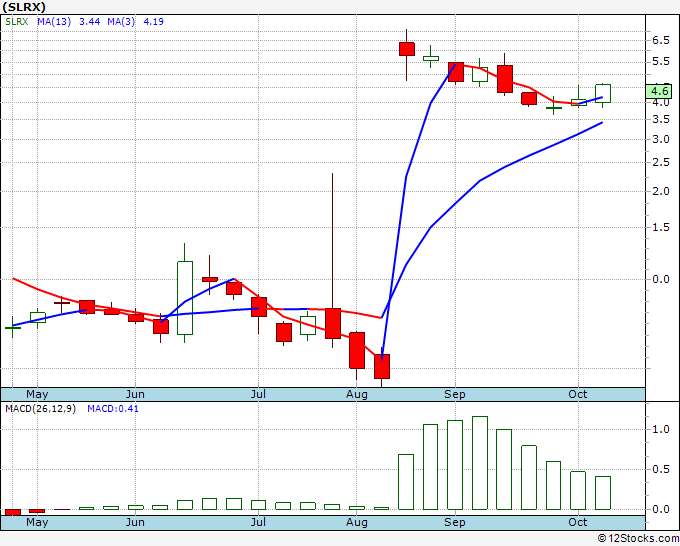The height and width of the screenshot is (546, 680).
Task: Click the 4.19 moving average value
Action: (153, 22)
